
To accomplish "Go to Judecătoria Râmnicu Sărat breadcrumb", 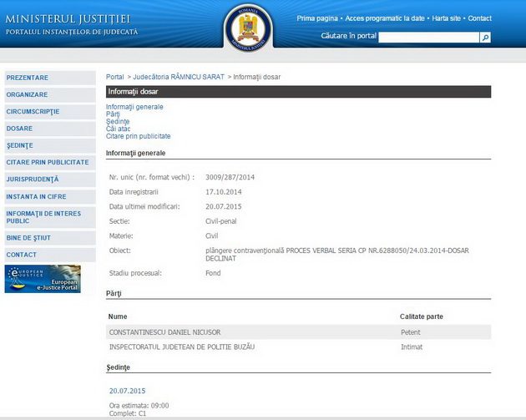I will pos(179,77).
